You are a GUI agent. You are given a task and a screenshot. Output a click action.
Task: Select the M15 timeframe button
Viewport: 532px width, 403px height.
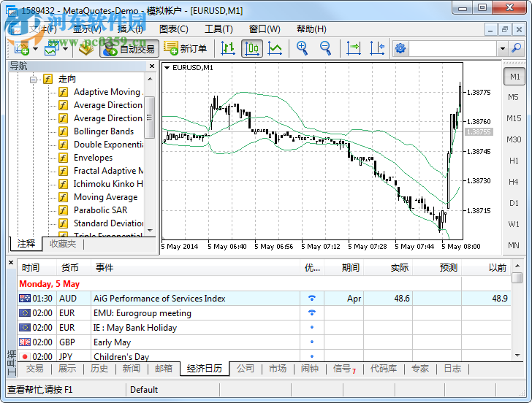(514, 118)
